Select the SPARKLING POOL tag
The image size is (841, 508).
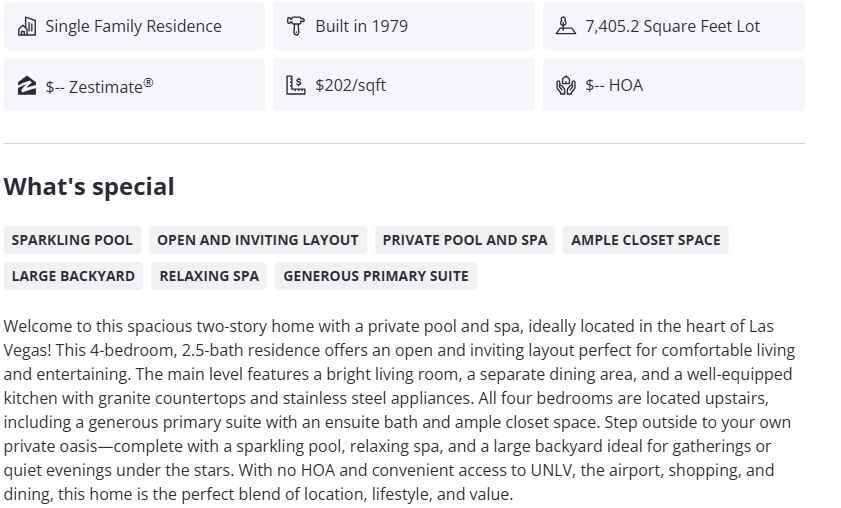click(x=72, y=240)
